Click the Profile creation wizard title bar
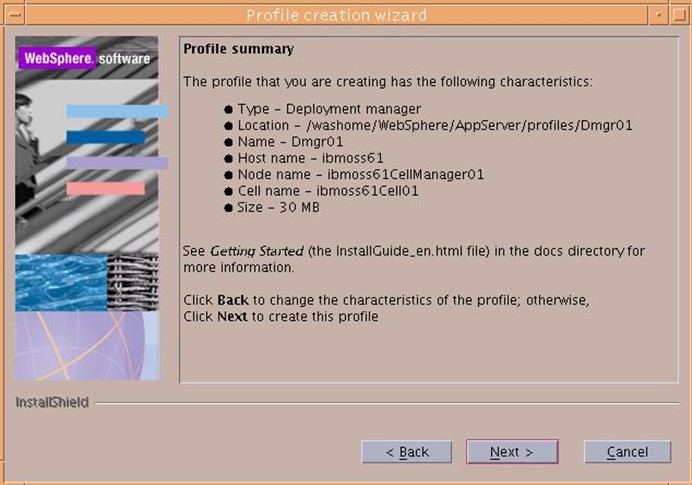Screen dimensions: 692x485 point(336,15)
